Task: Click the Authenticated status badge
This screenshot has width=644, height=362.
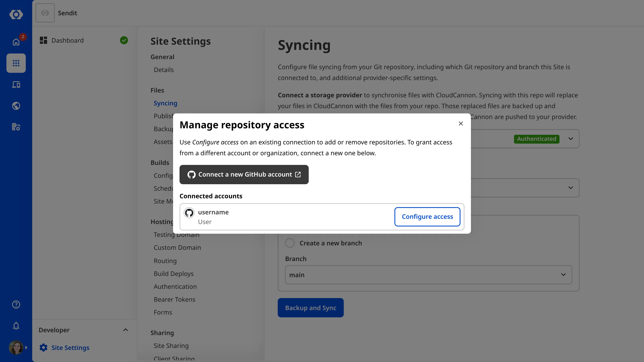Action: click(537, 139)
